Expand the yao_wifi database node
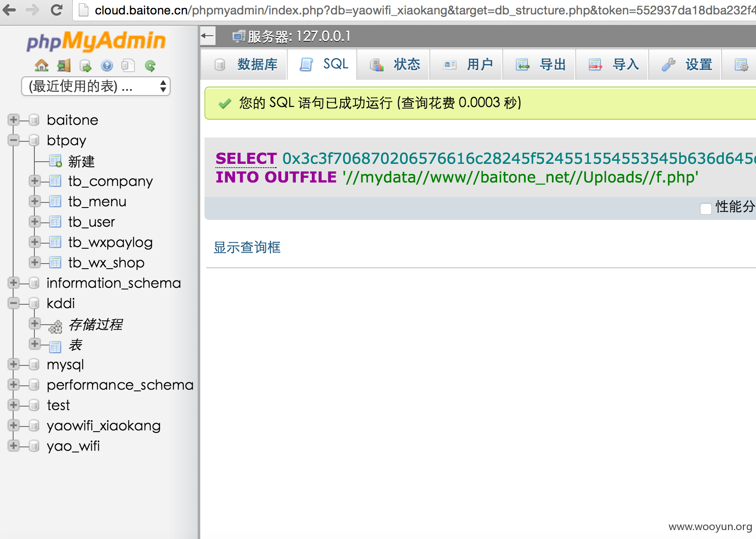 coord(14,446)
